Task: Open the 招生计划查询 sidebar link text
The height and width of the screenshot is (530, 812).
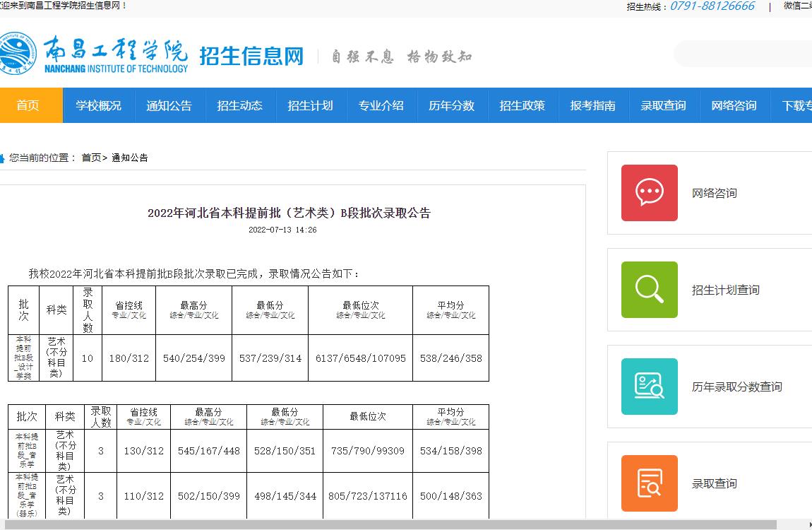Action: [x=726, y=290]
